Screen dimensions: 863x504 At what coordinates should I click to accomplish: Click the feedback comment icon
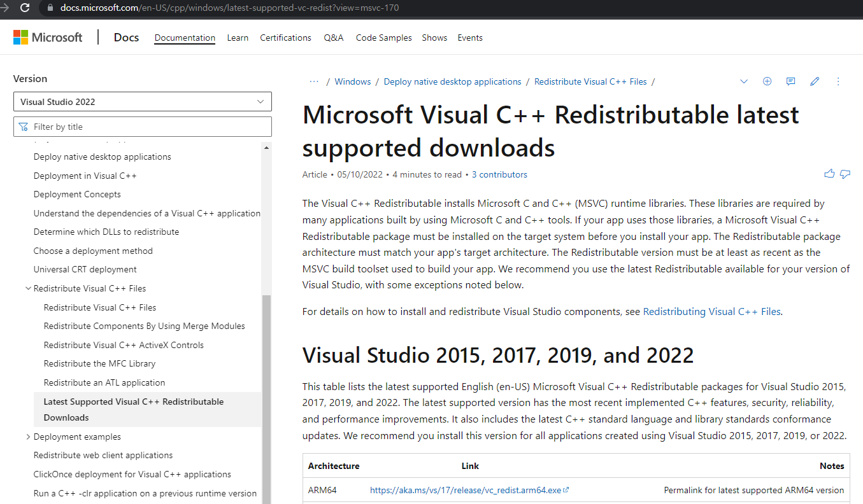(x=790, y=81)
